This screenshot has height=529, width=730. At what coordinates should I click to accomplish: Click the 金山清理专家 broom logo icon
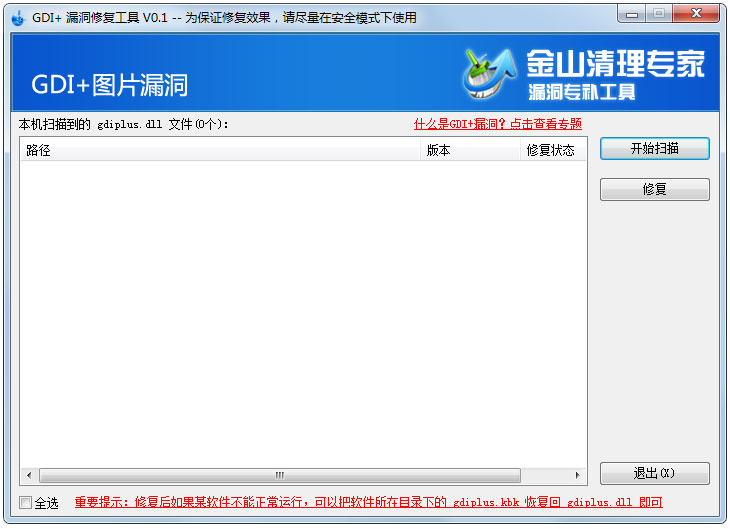(x=490, y=74)
